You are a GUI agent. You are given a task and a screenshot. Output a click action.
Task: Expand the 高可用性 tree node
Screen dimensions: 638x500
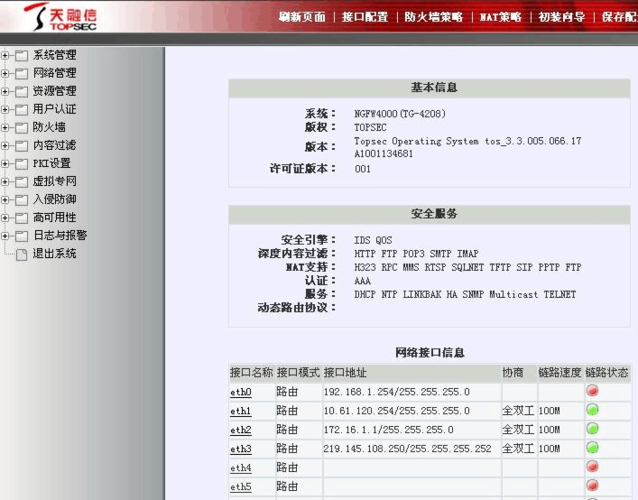point(5,218)
